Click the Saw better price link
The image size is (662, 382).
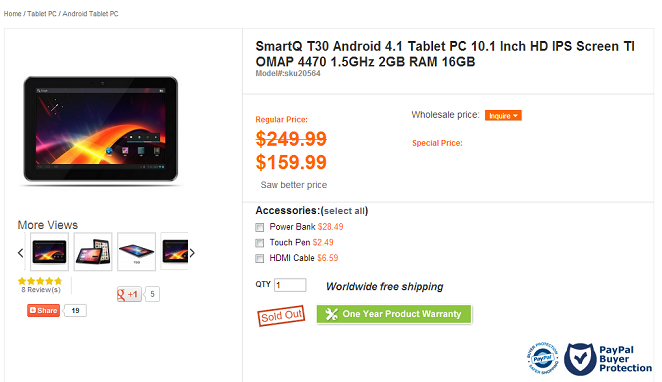tap(294, 185)
